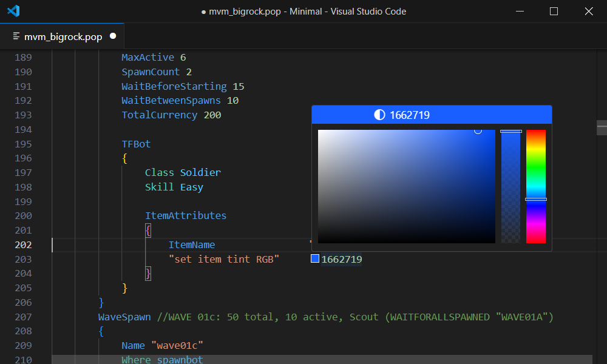This screenshot has height=364, width=607.
Task: Click 'TotalCurrency' on line 193
Action: point(160,115)
